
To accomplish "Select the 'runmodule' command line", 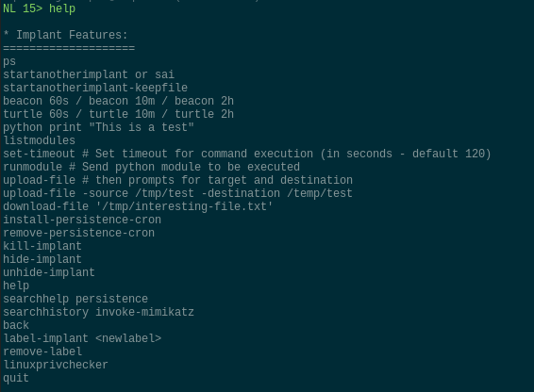I will click(x=151, y=167).
